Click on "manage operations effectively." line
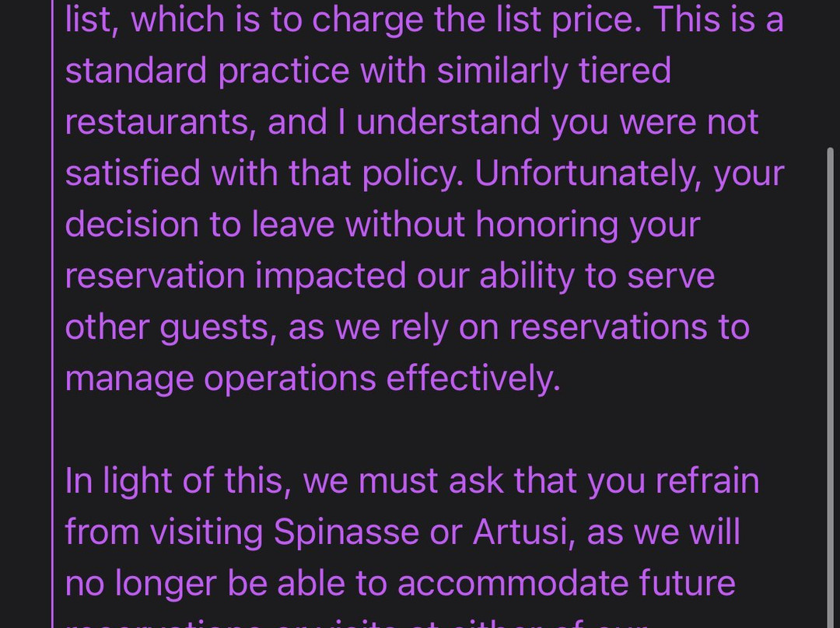 (x=313, y=379)
